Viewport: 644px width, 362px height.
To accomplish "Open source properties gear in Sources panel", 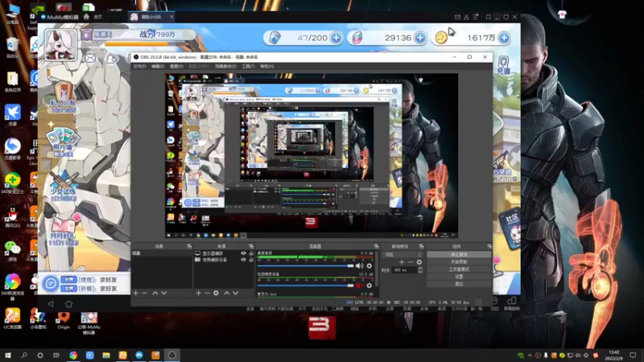I will tap(216, 293).
